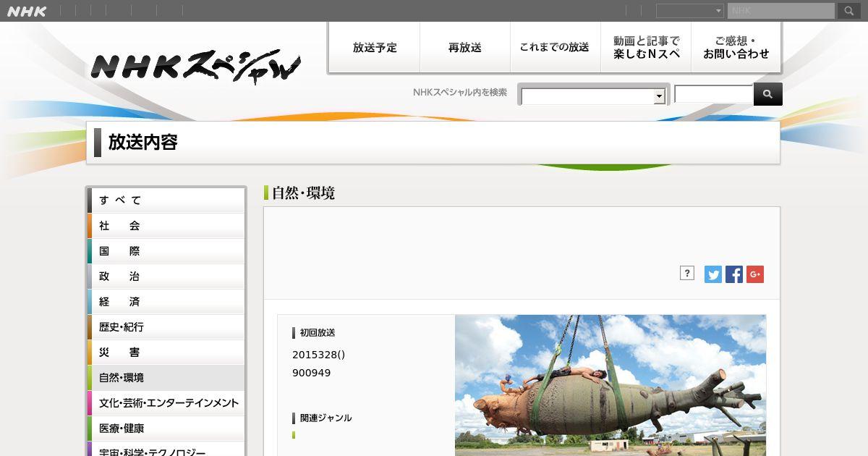This screenshot has height=456, width=868.
Task: Open the NHKスペシャル内を検索 combo box
Action: [x=593, y=96]
